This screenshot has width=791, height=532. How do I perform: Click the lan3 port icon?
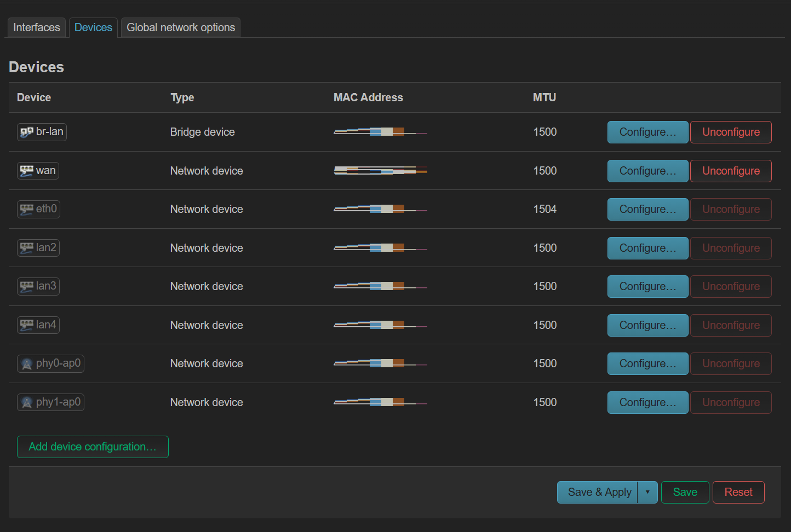point(27,286)
